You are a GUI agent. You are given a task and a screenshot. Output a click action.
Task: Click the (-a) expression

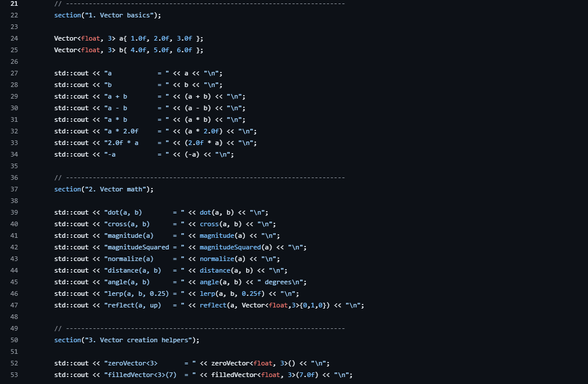pyautogui.click(x=192, y=155)
